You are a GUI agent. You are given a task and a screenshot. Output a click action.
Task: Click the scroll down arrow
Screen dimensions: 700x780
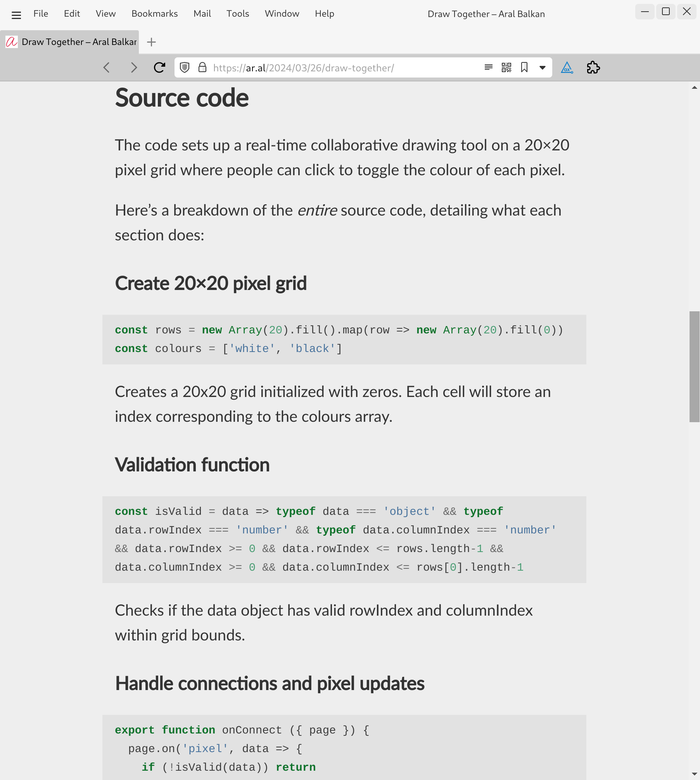[694, 774]
